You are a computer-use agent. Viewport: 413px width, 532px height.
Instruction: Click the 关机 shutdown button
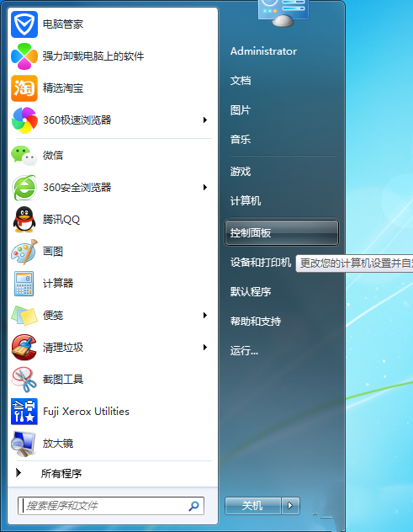[x=253, y=506]
